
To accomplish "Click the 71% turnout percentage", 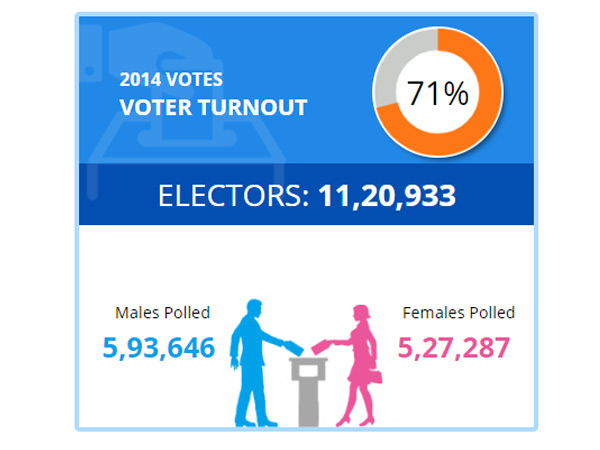I will 437,94.
